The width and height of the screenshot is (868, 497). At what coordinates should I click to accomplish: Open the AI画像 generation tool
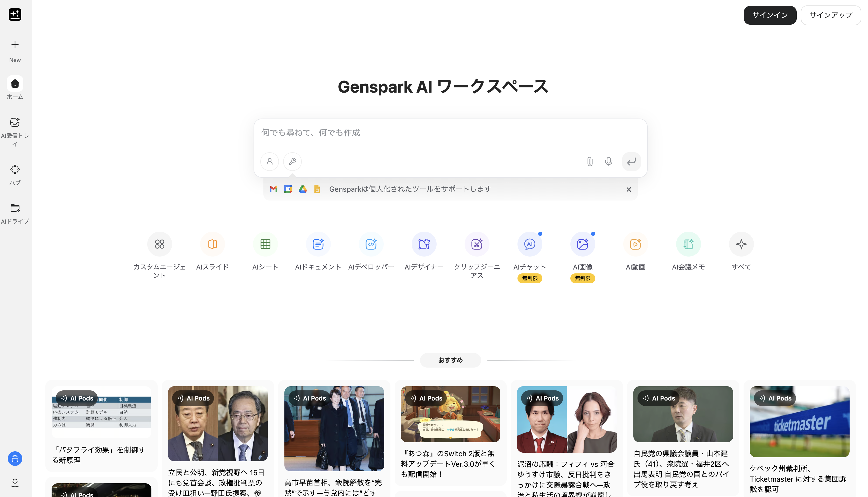583,244
